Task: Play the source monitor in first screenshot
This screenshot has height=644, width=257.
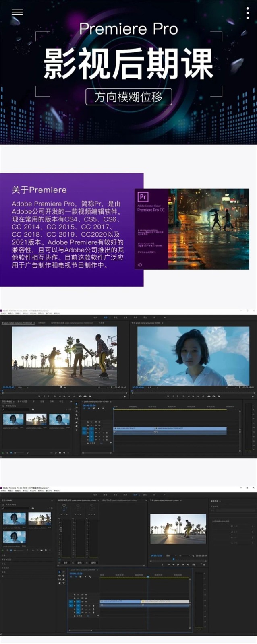Action: click(x=64, y=396)
